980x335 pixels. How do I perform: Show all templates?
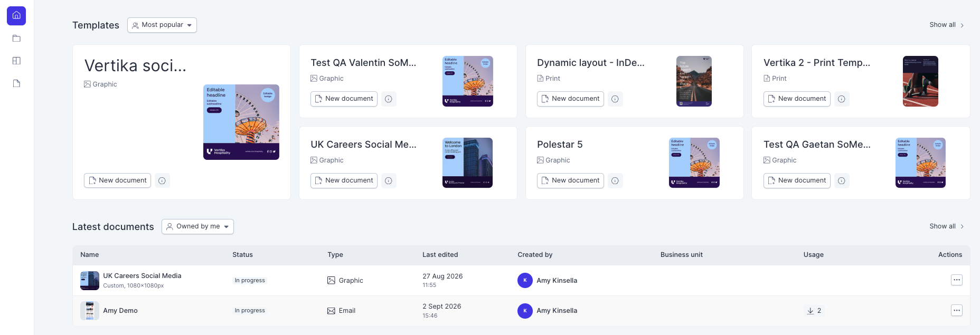click(x=947, y=25)
